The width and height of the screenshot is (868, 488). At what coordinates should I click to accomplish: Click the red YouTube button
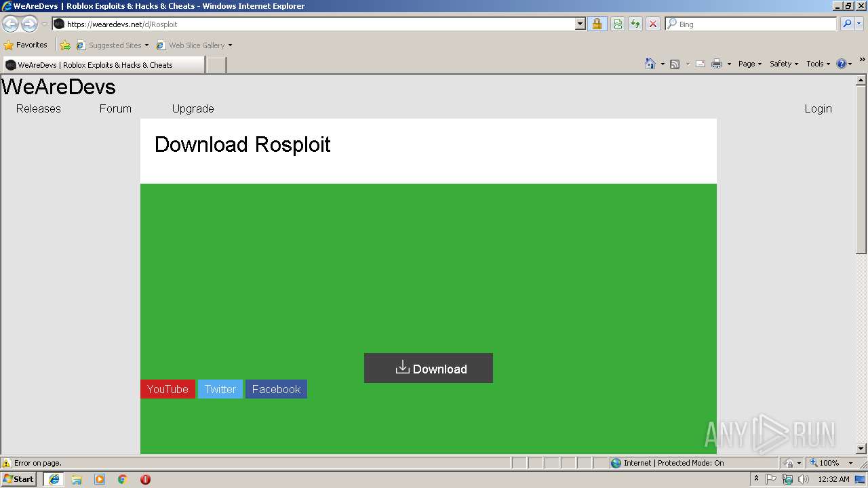pyautogui.click(x=167, y=389)
